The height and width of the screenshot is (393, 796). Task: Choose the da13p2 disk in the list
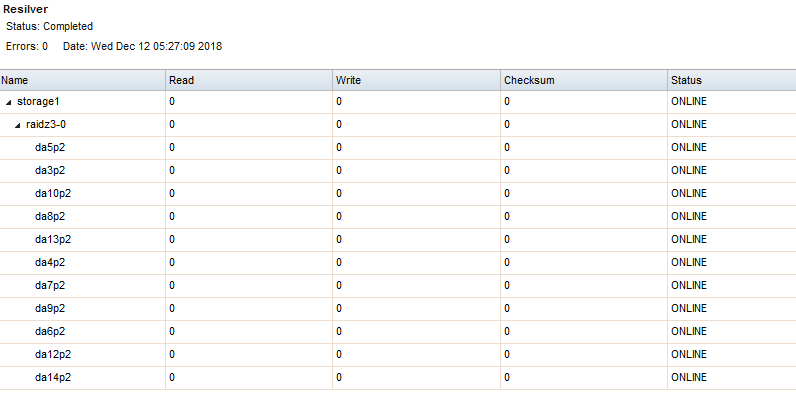398,240
